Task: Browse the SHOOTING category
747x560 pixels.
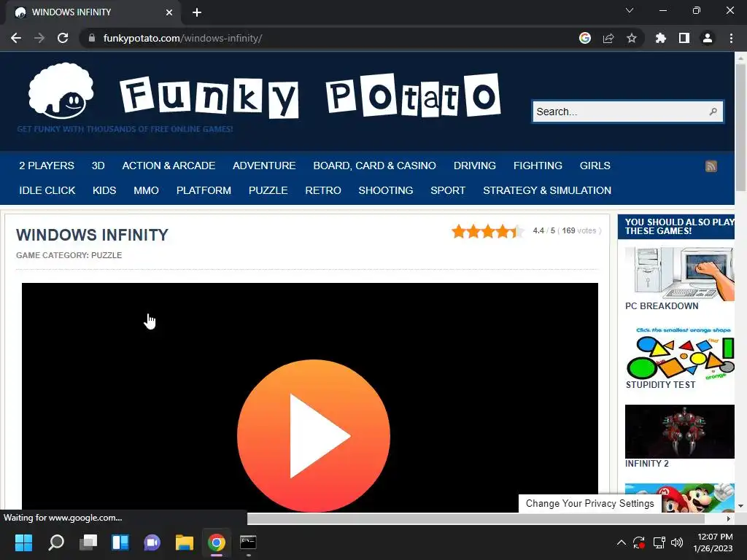Action: point(386,190)
